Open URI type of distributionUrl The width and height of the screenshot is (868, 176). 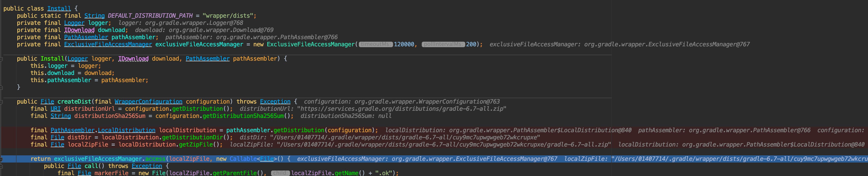(x=56, y=108)
